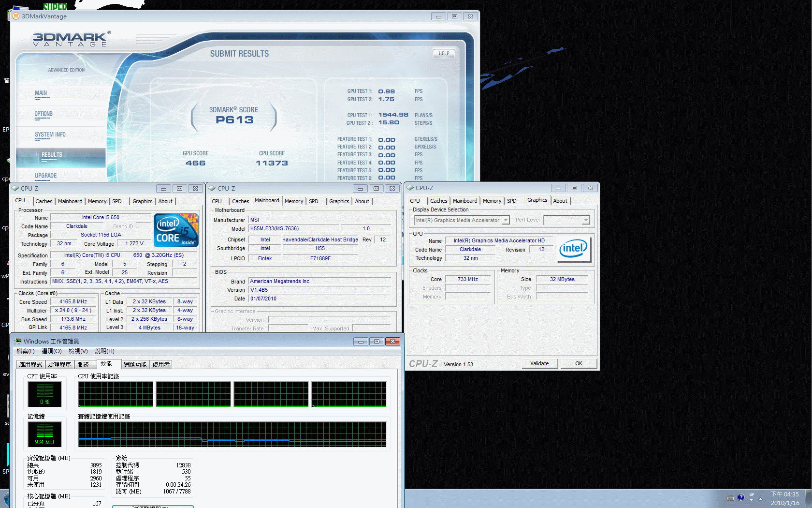Click 3DMark score 'P613'

click(234, 120)
